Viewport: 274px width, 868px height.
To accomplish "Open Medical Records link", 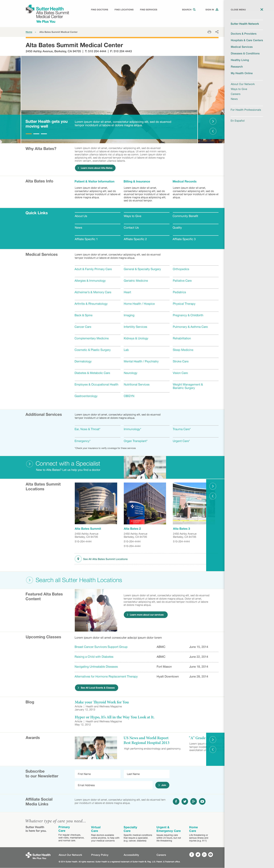I will (x=185, y=181).
